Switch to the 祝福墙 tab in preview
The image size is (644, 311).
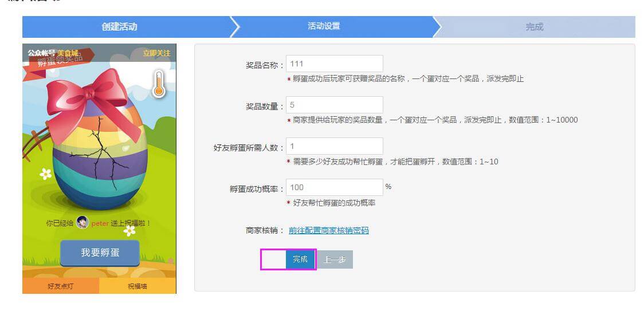138,286
